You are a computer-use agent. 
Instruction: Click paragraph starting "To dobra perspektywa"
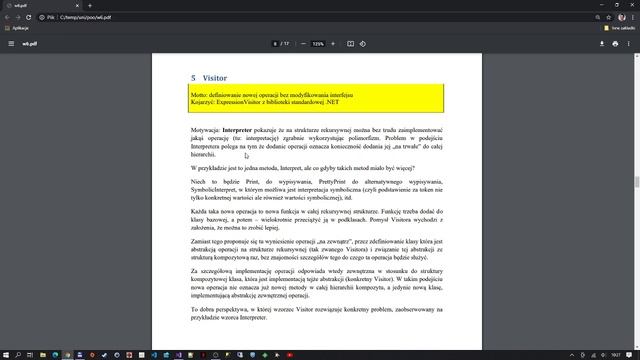pos(316,313)
